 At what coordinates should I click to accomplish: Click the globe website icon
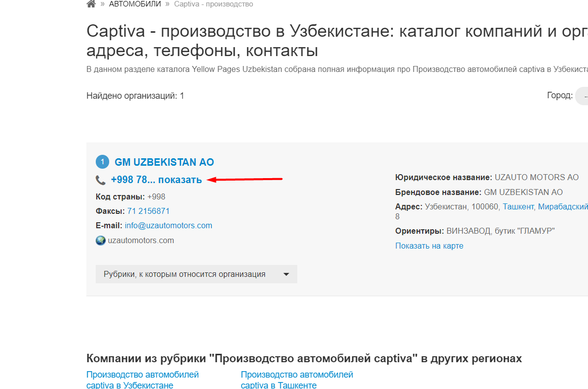101,241
